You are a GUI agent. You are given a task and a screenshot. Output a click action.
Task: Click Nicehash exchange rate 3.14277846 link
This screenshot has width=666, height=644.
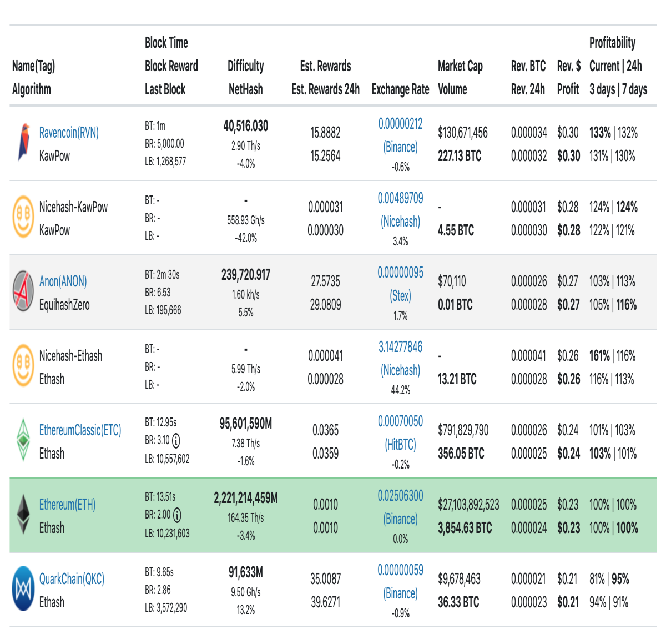400,359
